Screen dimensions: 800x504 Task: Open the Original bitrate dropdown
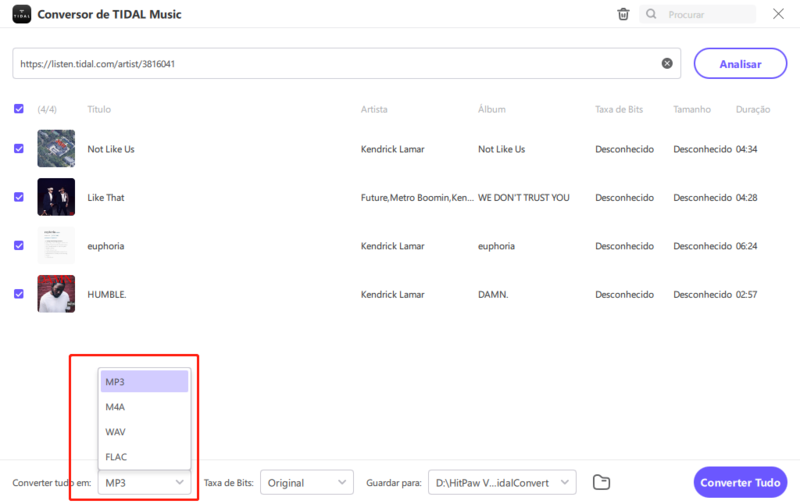pyautogui.click(x=307, y=483)
